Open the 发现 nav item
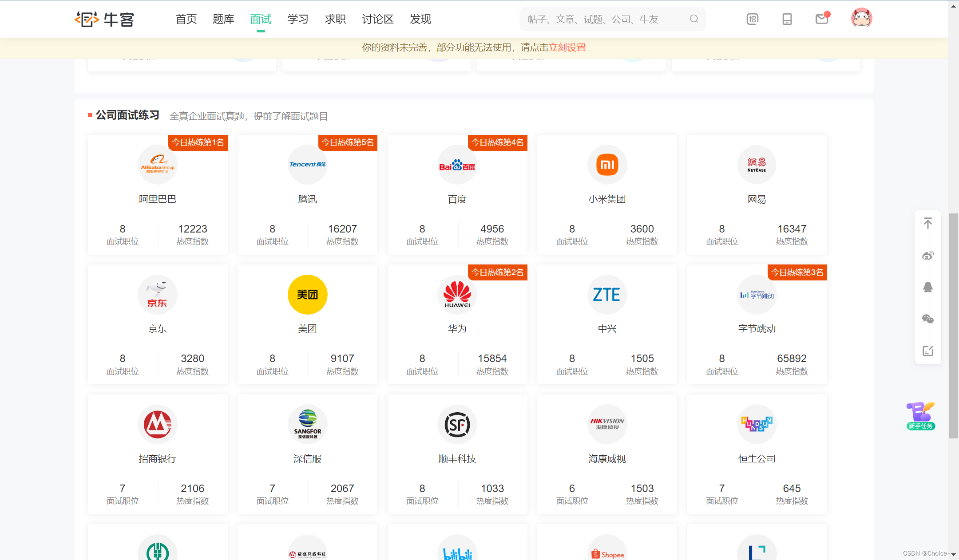Image resolution: width=959 pixels, height=560 pixels. click(420, 19)
